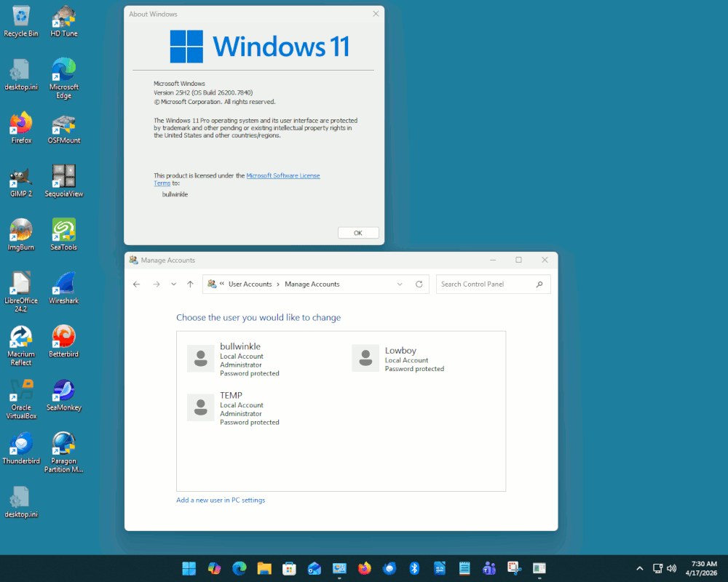
Task: Select the Lowboy user account
Action: (x=398, y=359)
